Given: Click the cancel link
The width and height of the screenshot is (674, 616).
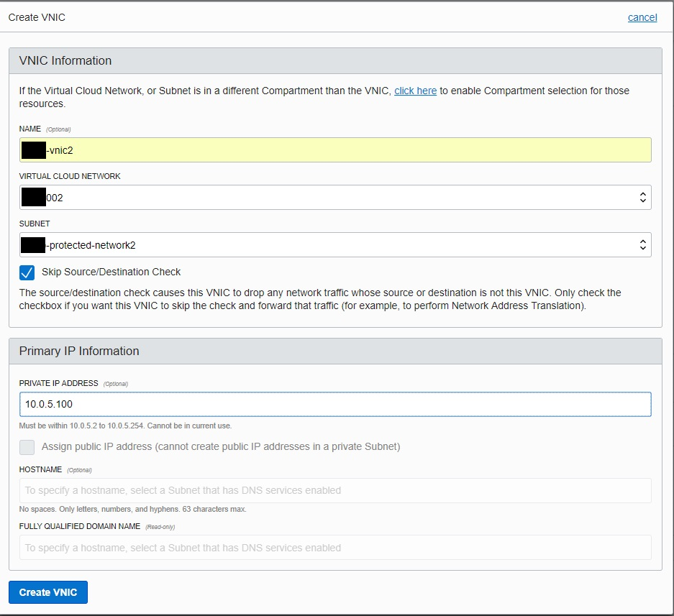Looking at the screenshot, I should (x=642, y=17).
